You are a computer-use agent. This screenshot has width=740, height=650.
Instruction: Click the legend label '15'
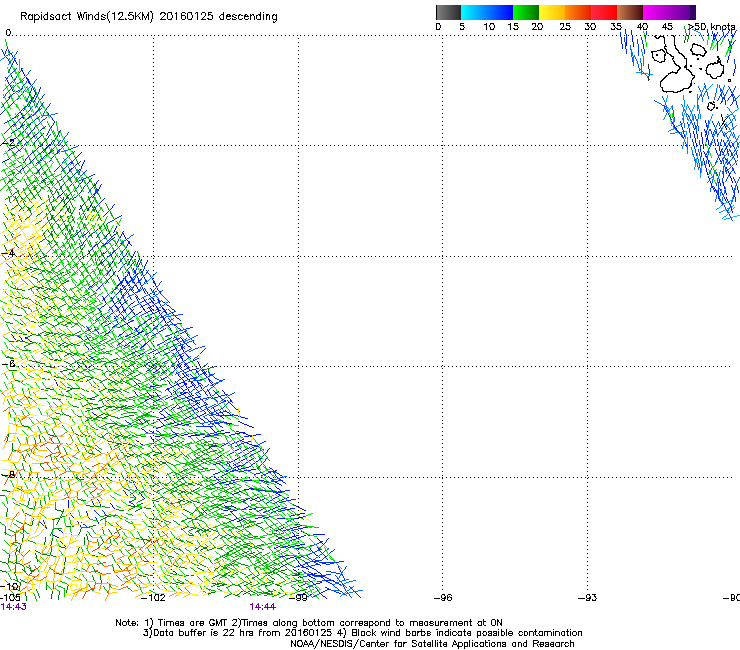513,27
